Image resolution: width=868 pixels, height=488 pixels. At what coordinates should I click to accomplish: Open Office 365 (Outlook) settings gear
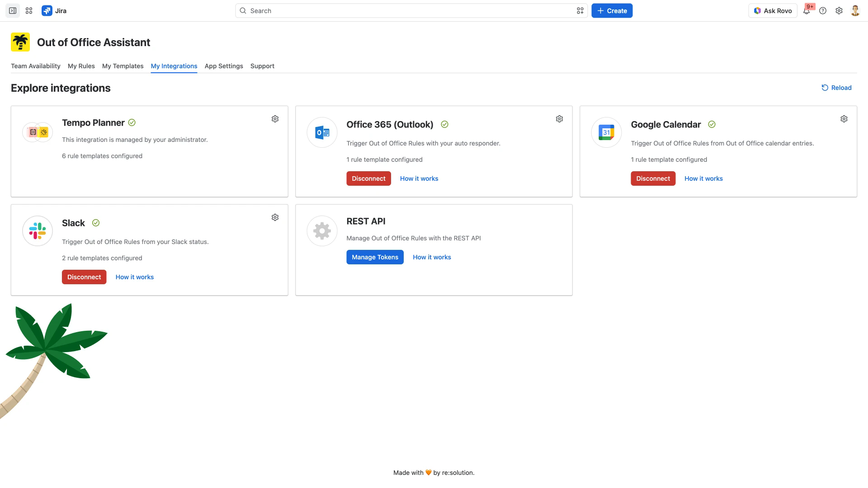[x=559, y=119]
